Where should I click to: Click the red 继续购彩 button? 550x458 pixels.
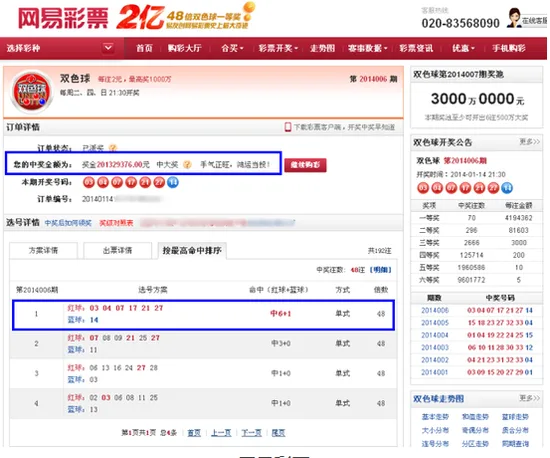(x=305, y=165)
